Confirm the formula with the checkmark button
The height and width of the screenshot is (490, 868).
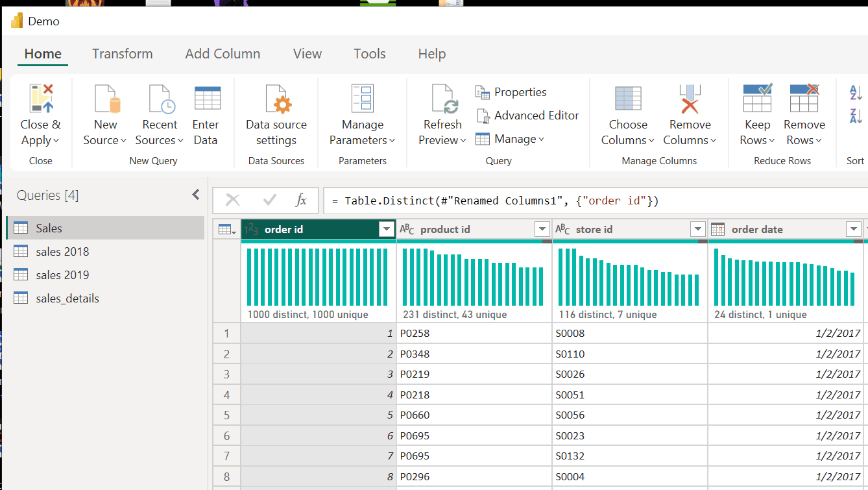tap(270, 201)
